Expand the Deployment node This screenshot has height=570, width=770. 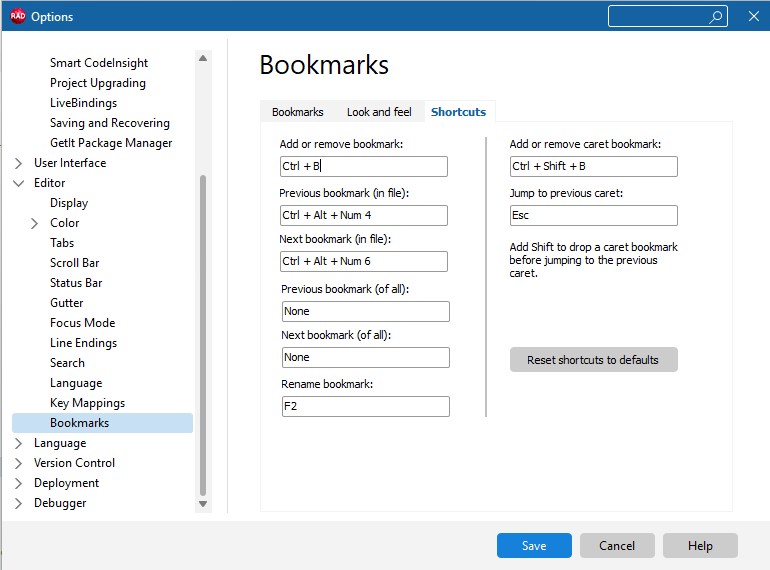coord(18,484)
